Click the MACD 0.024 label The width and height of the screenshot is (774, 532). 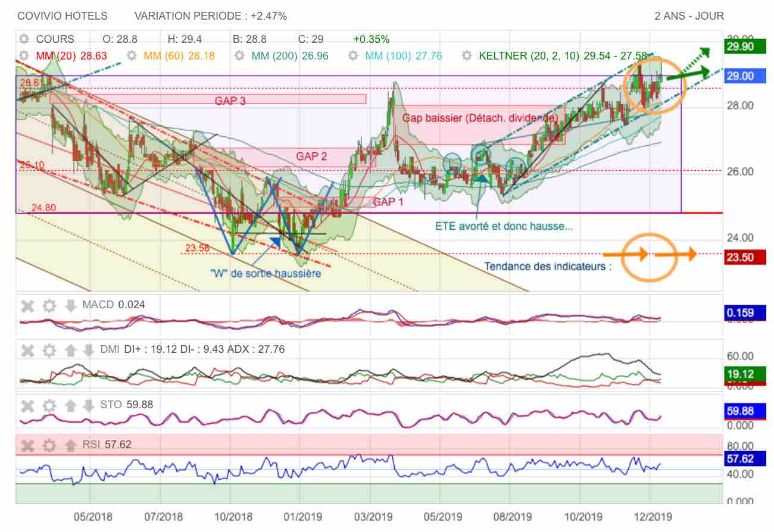pos(114,305)
